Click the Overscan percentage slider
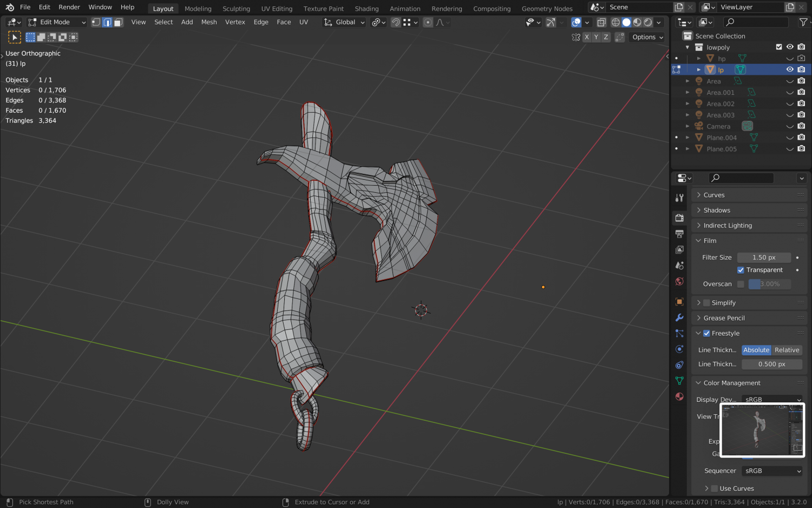The image size is (812, 508). [x=770, y=284]
